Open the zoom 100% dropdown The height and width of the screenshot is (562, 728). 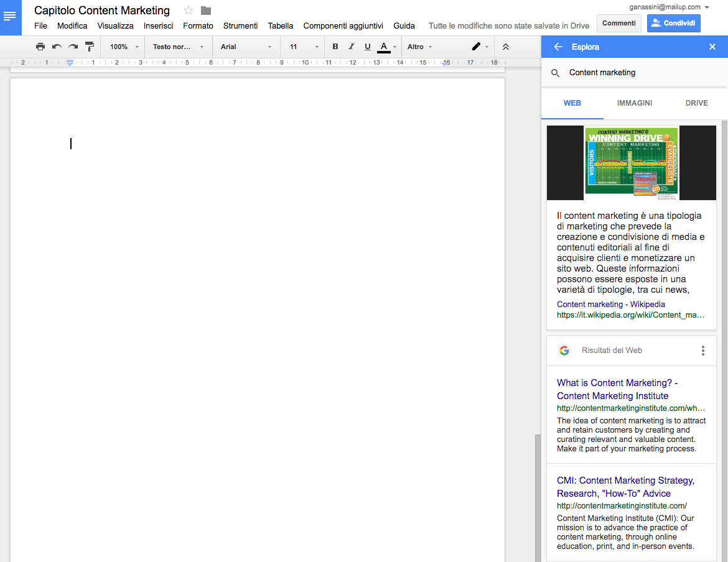click(124, 47)
